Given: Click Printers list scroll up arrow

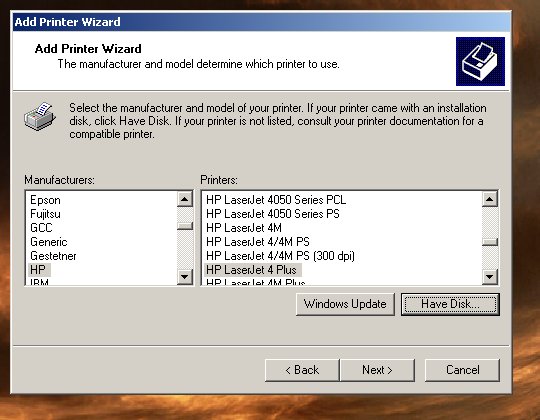Looking at the screenshot, I should [x=490, y=199].
